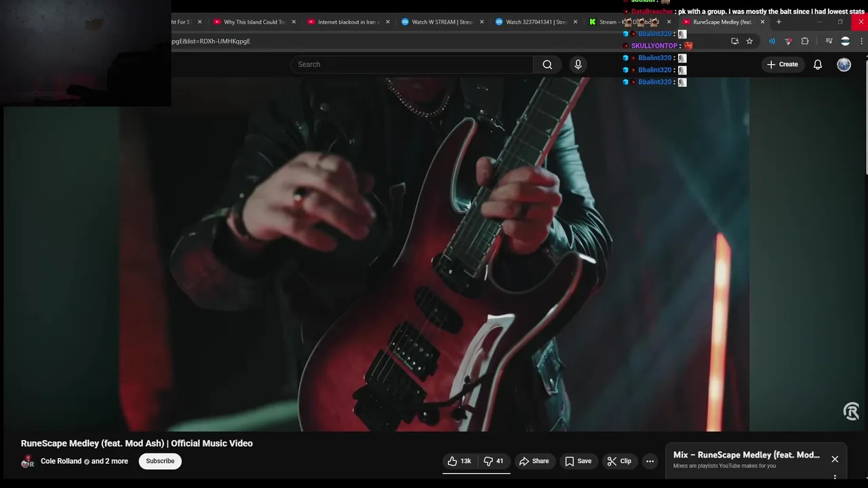Image resolution: width=868 pixels, height=488 pixels.
Task: Dislike the video with thumbs down
Action: 493,461
